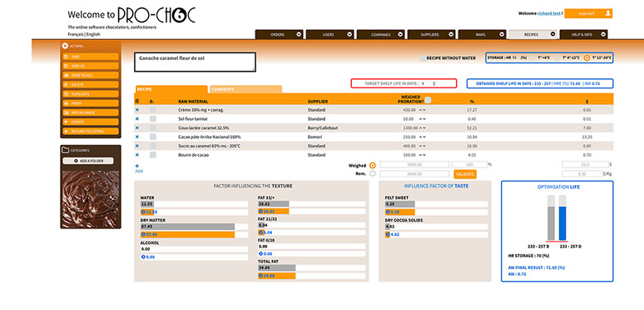Click Add an Image button
The height and width of the screenshot is (310, 644).
pos(91,112)
